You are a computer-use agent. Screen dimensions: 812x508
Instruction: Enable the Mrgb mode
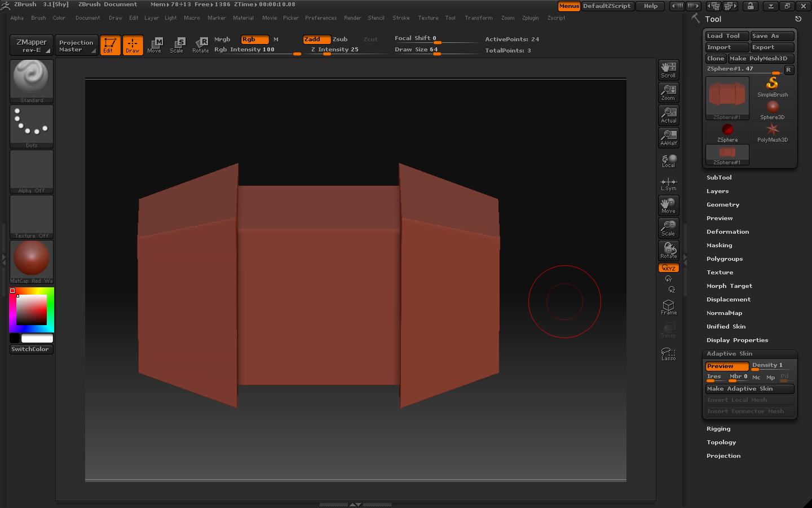tap(222, 40)
